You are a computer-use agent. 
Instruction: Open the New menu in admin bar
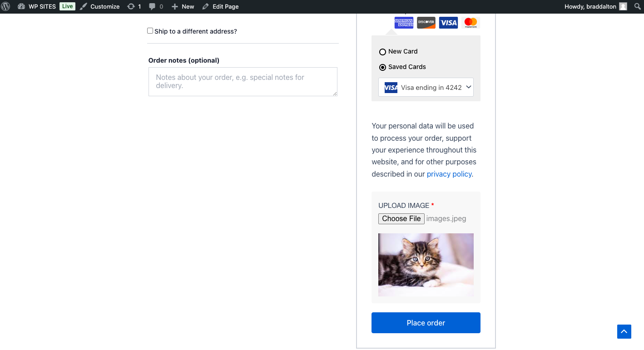pos(183,6)
